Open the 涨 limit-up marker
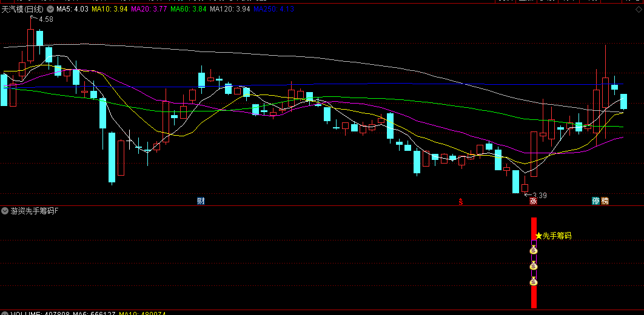644x315 pixels. click(x=533, y=201)
